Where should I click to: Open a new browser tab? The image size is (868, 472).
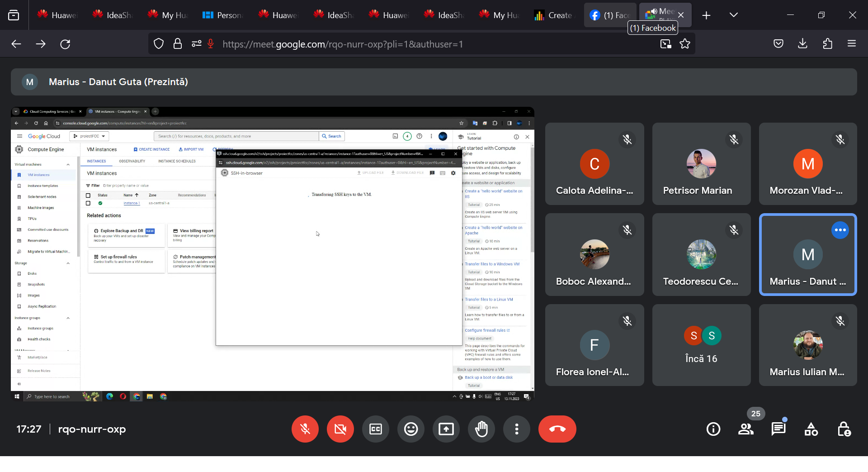click(706, 15)
